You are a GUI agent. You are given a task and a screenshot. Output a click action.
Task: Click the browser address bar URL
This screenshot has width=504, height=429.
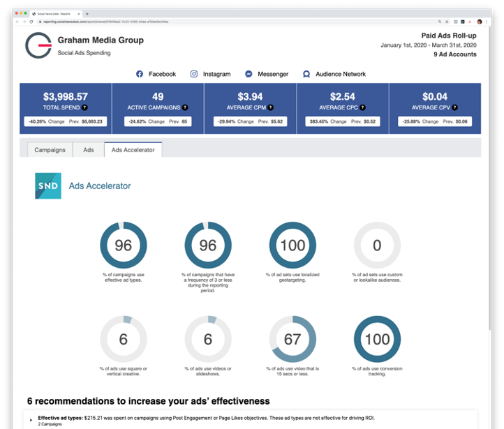106,22
